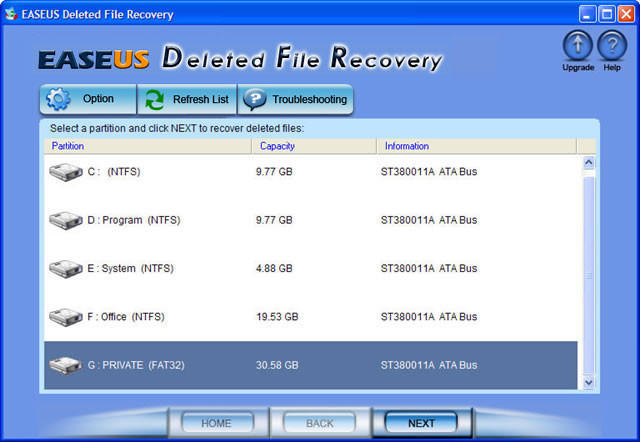
Task: Refresh the partition list
Action: point(187,99)
